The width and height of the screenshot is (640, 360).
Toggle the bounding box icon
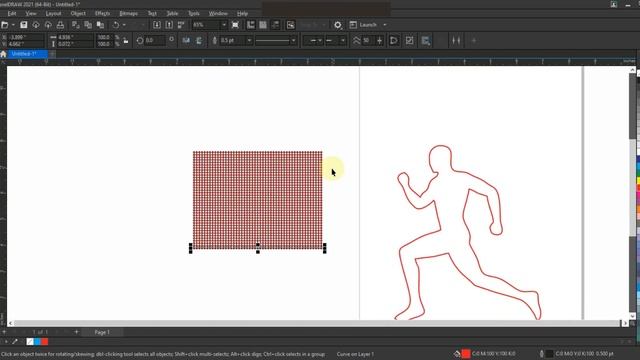coord(409,40)
